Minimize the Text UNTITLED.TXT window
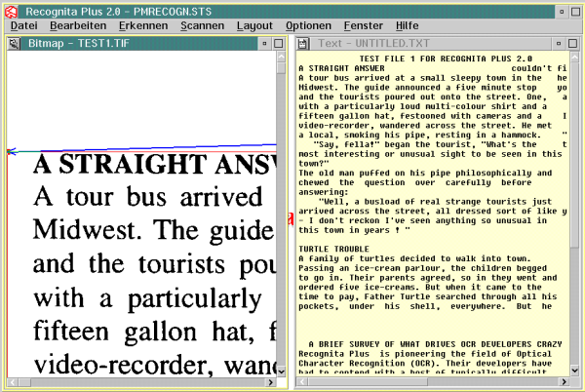Image resolution: width=585 pixels, height=392 pixels. (x=559, y=44)
